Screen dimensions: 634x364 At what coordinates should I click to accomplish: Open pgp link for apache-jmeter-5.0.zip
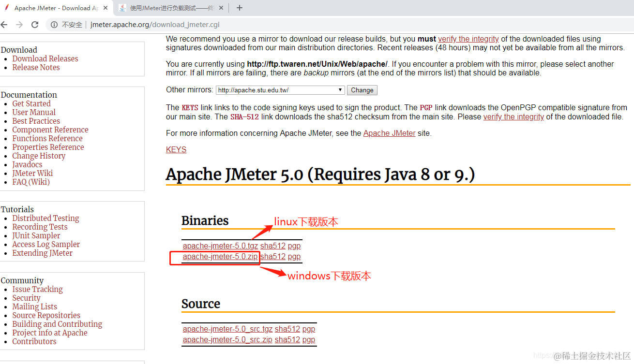click(x=294, y=256)
